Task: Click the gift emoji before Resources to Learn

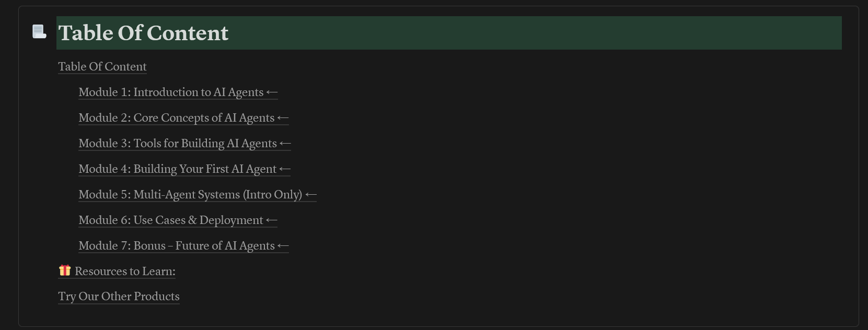Action: pyautogui.click(x=65, y=270)
